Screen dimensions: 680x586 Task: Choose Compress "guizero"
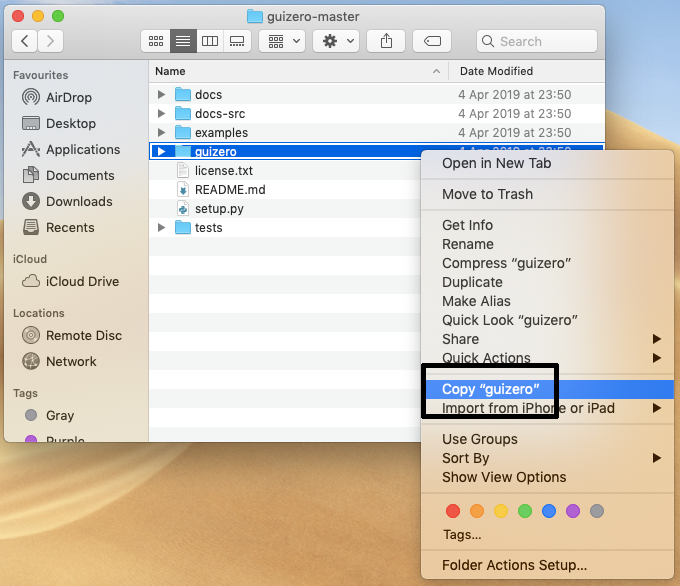click(547, 263)
